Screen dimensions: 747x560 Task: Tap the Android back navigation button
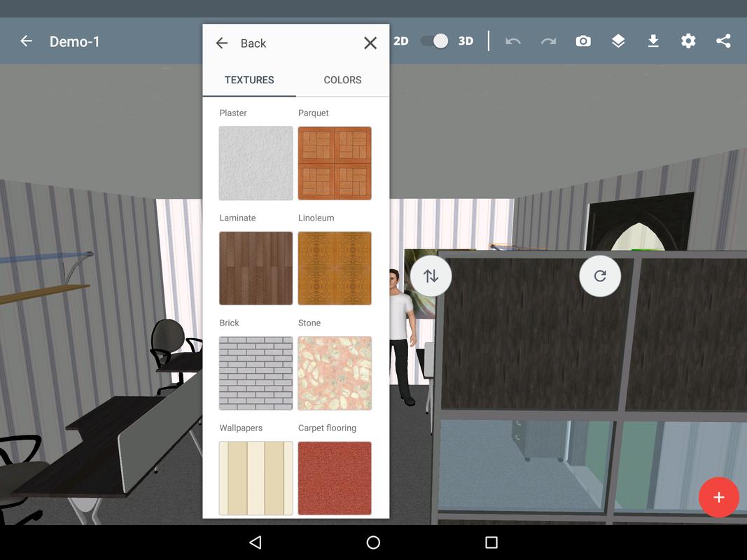click(256, 542)
